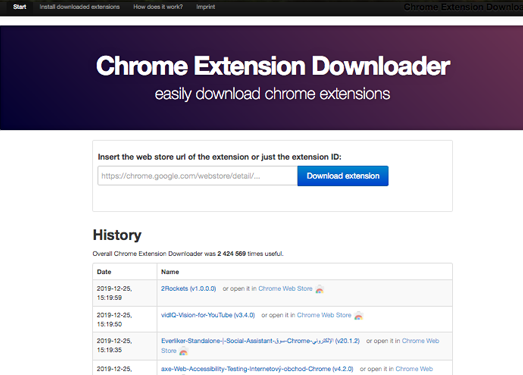Download Everliker-Standalone Social Assistant (v20.1.2)
The width and height of the screenshot is (523, 375).
coord(260,341)
